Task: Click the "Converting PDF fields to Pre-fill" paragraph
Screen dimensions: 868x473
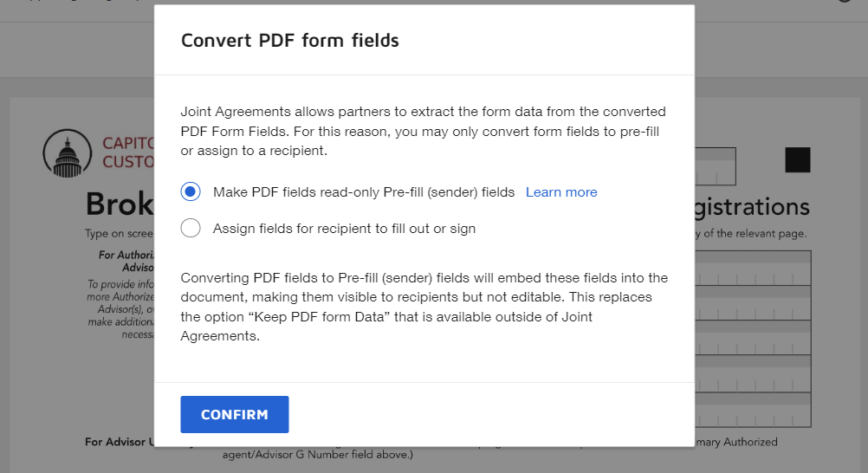Action: (423, 307)
